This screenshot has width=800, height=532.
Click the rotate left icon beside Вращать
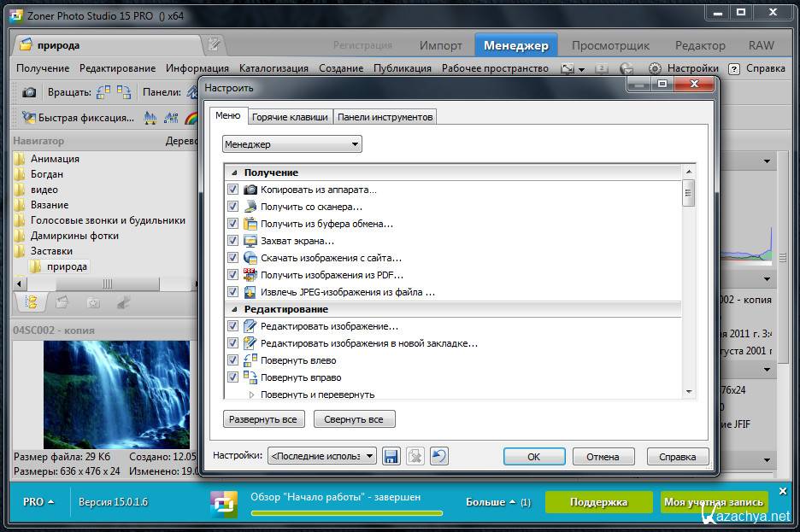click(103, 92)
